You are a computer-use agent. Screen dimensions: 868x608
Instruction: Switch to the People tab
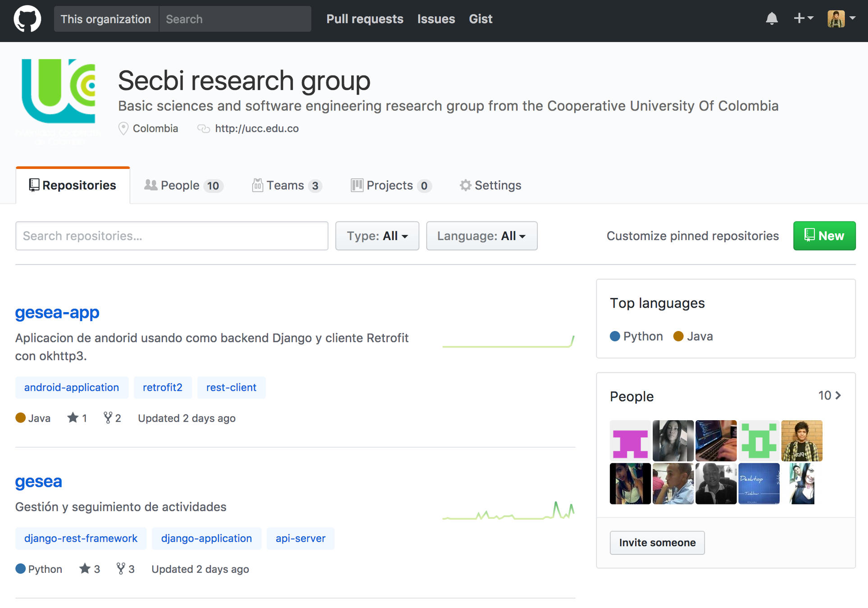[x=183, y=186]
